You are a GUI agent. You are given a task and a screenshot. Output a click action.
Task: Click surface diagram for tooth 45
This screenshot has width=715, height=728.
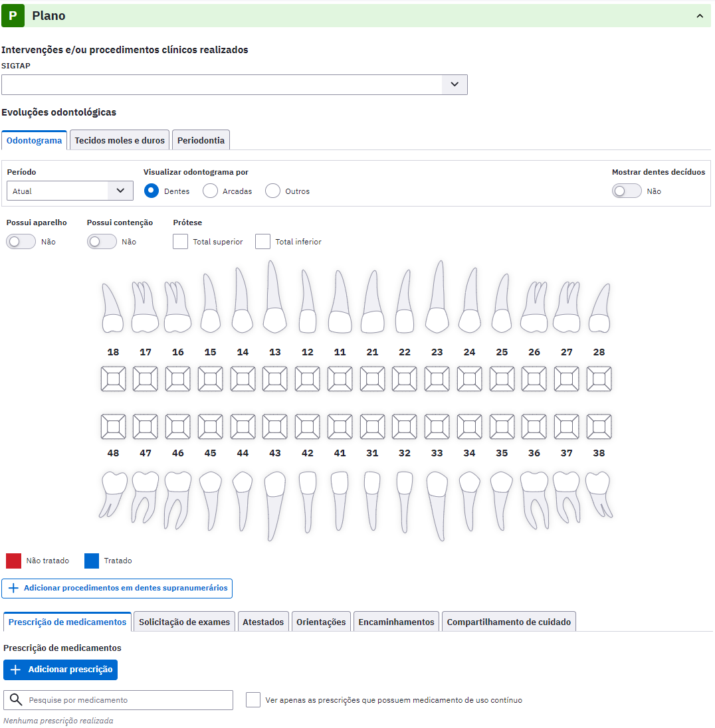pyautogui.click(x=210, y=426)
